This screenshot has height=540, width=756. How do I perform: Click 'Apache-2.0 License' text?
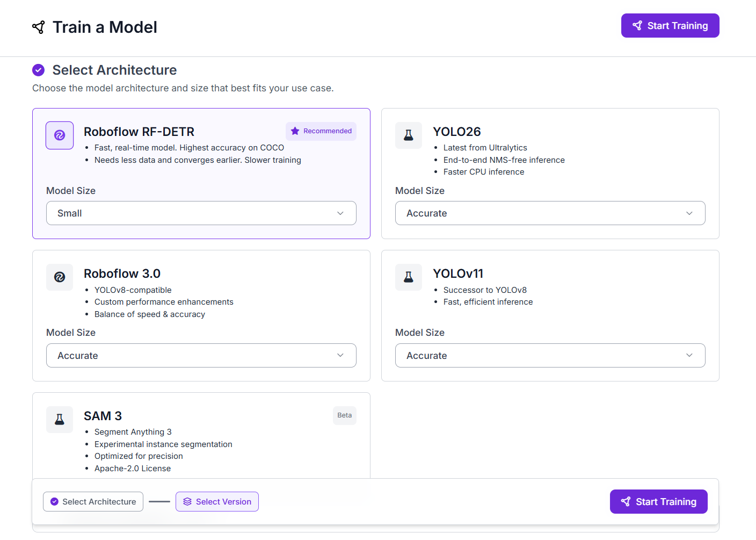[133, 469]
